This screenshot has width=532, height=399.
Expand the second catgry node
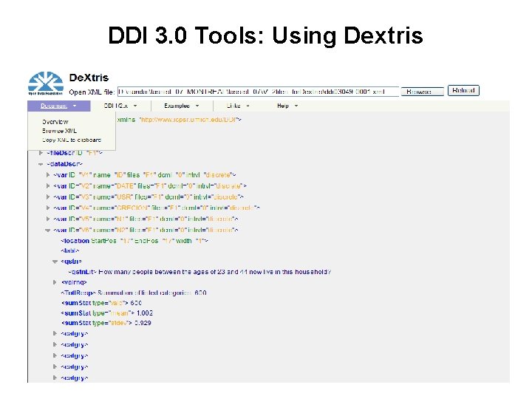(55, 345)
